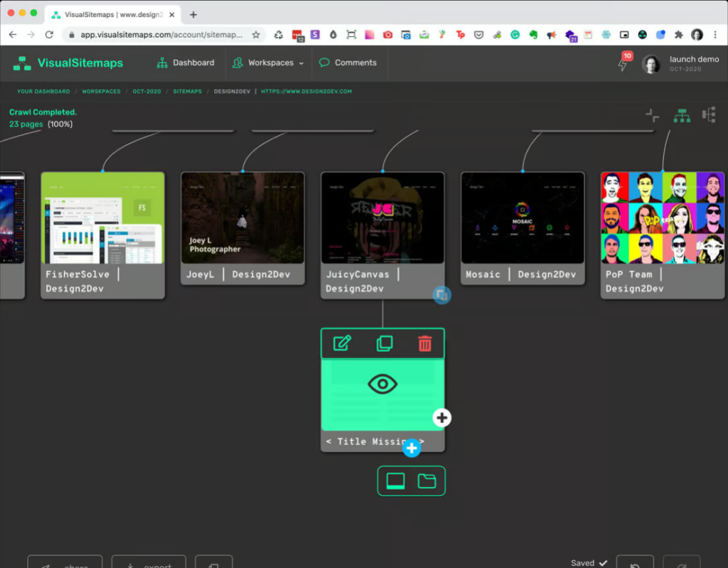The width and height of the screenshot is (728, 568).
Task: Click the Evernote elephant extension icon
Action: pos(533,35)
